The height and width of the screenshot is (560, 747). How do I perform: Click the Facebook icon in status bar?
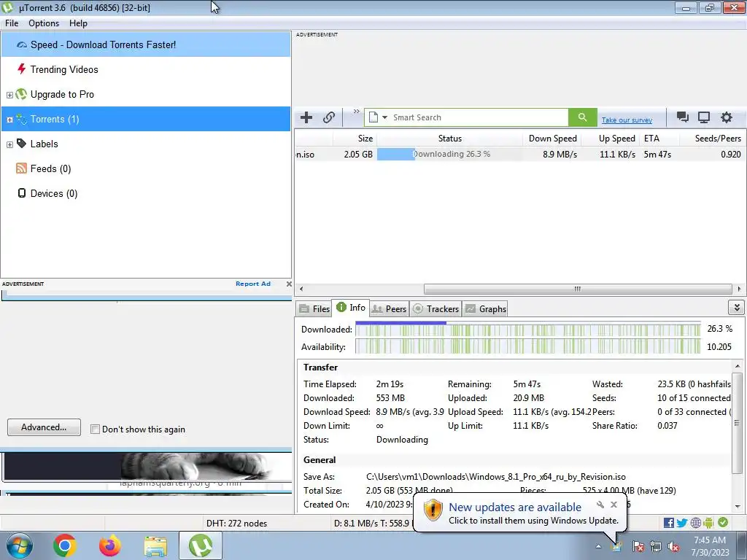tap(668, 523)
